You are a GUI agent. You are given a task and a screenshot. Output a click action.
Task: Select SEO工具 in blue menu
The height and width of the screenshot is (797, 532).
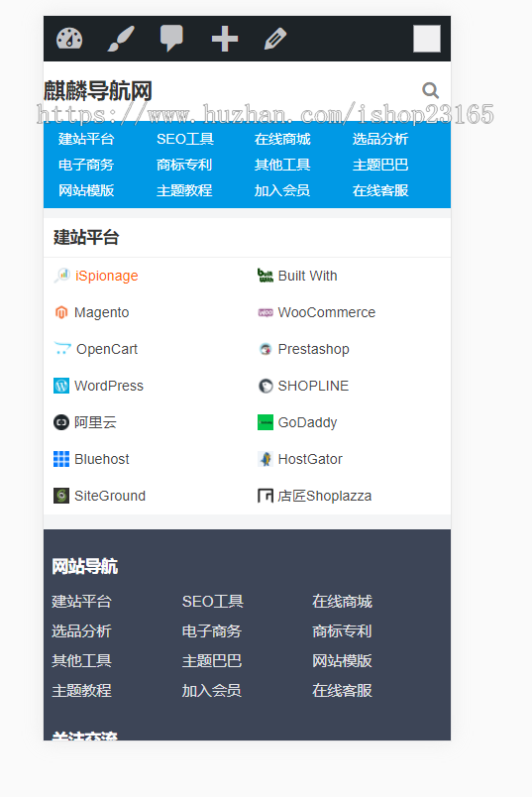[x=185, y=139]
